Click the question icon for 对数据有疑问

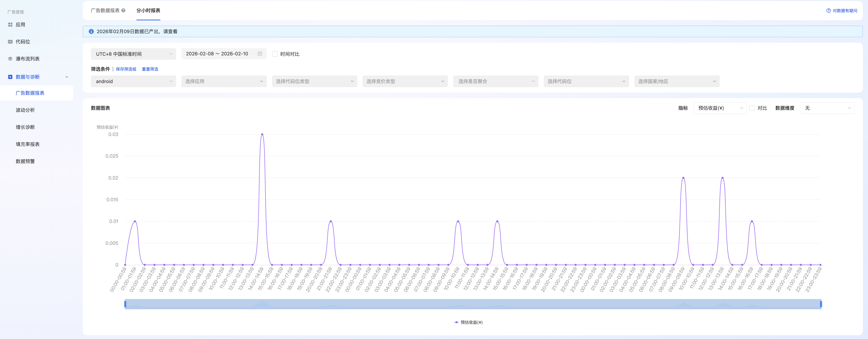tap(828, 11)
